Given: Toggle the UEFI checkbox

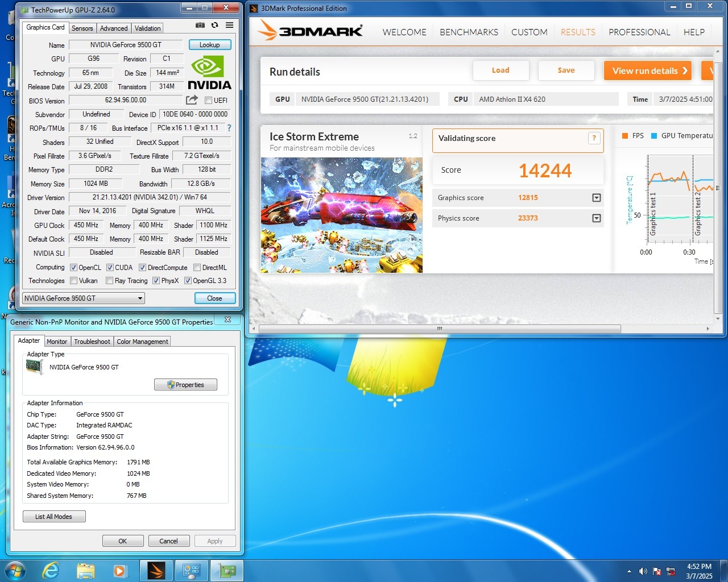Looking at the screenshot, I should pyautogui.click(x=208, y=101).
